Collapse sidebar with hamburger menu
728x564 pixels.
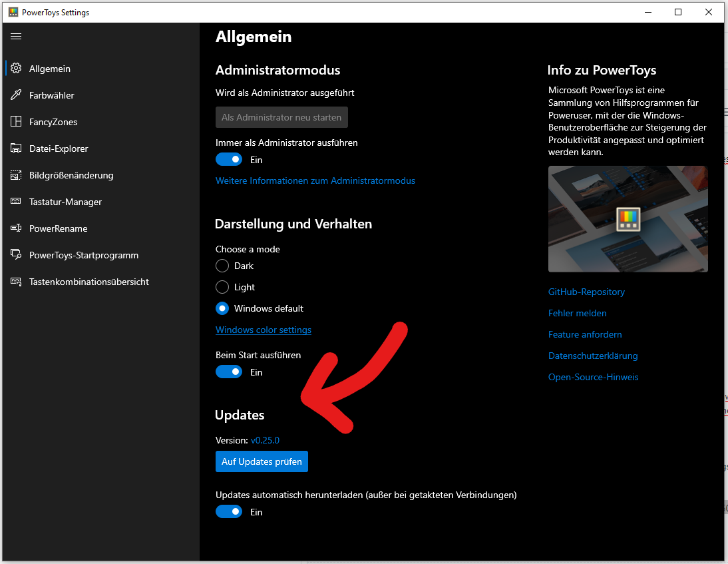click(16, 37)
